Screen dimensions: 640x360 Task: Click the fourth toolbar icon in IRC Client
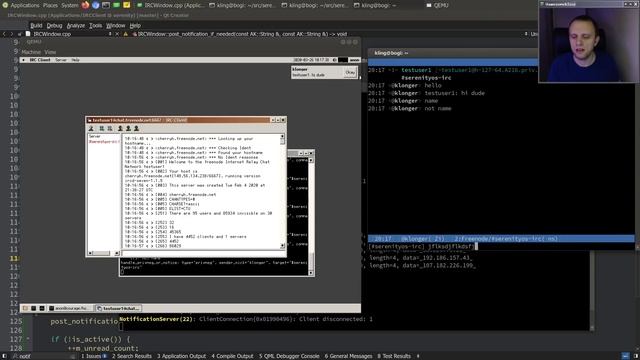click(x=120, y=129)
